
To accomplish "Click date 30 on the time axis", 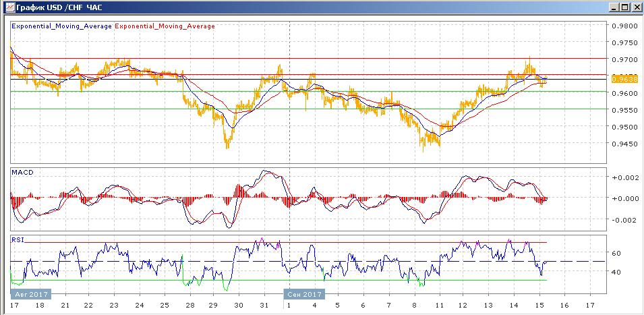I will pyautogui.click(x=239, y=306).
